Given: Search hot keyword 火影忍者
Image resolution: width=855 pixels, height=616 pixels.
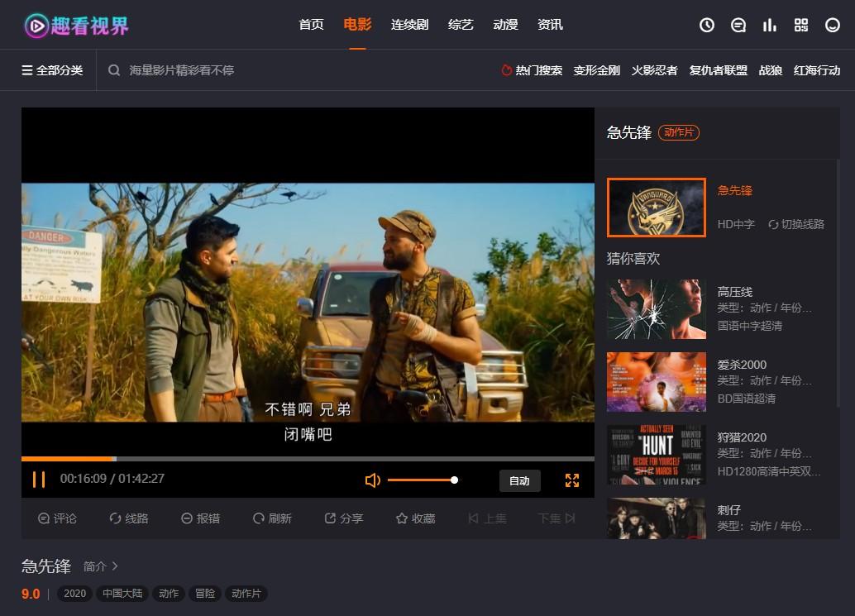Looking at the screenshot, I should (x=654, y=70).
